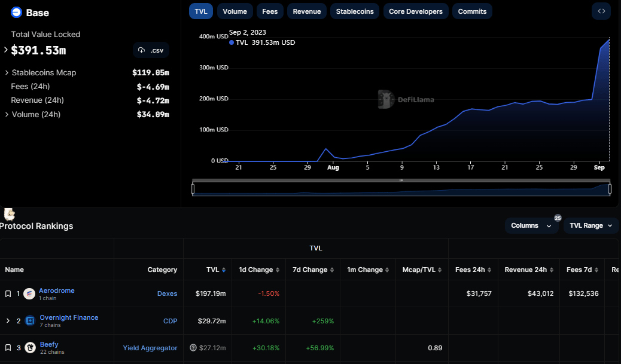Click the embed code icon button
The image size is (621, 364).
click(x=601, y=11)
